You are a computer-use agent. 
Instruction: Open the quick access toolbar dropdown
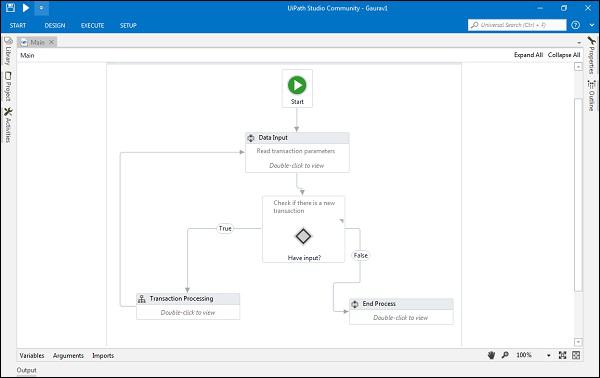[41, 8]
